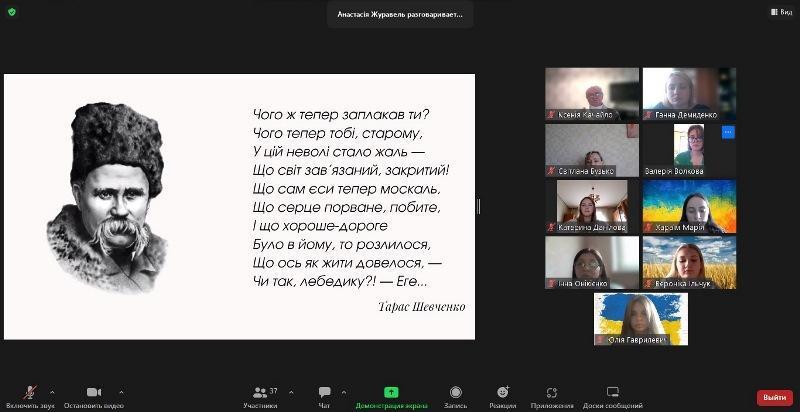Select Ксенія Качайло video thumbnail
This screenshot has width=800, height=412.
click(592, 94)
